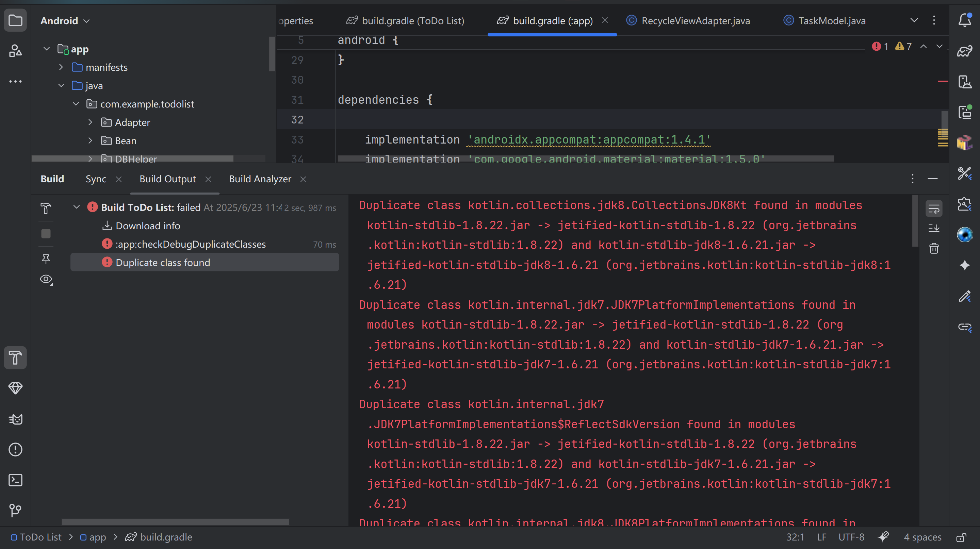Viewport: 980px width, 549px height.
Task: Open the Gradle tool window
Action: [965, 51]
